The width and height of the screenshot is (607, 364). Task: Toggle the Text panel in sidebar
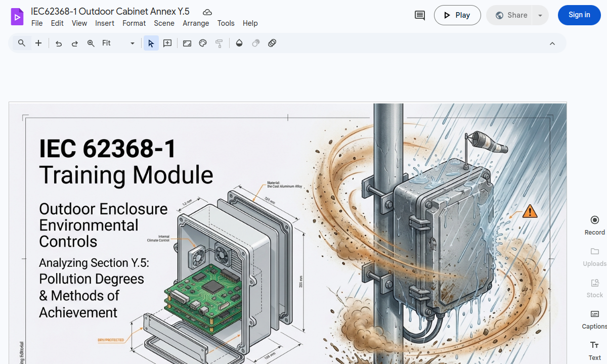tap(594, 350)
